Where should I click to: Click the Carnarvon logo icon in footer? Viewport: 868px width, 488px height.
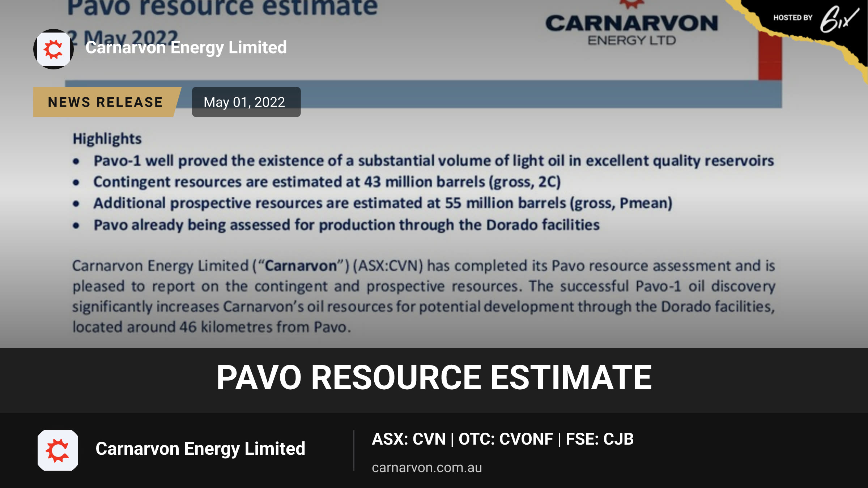pyautogui.click(x=58, y=450)
